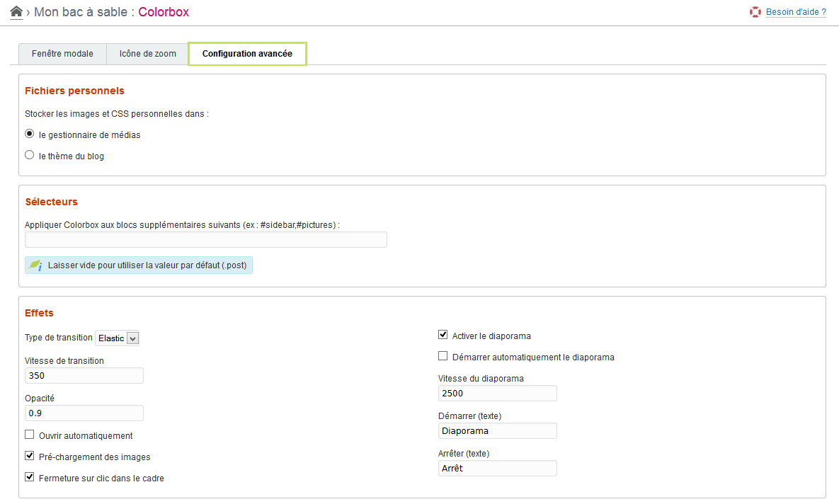Select the Configuration avancée tab
The width and height of the screenshot is (839, 504).
(x=247, y=54)
